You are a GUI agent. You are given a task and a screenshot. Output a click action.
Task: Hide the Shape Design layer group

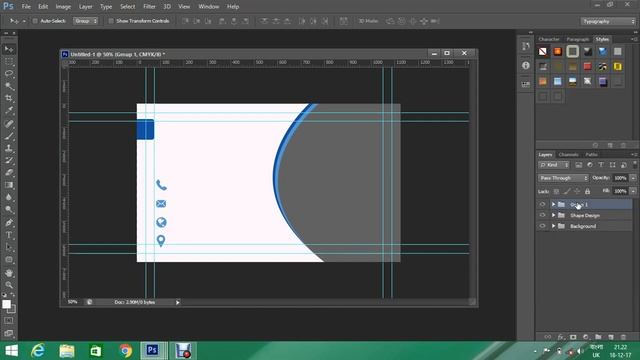point(542,215)
